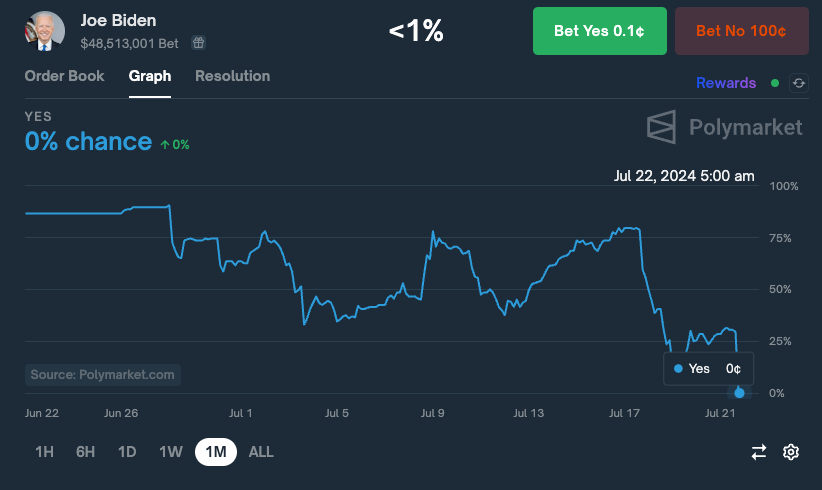
Task: Set chart range to 6H
Action: coord(85,452)
